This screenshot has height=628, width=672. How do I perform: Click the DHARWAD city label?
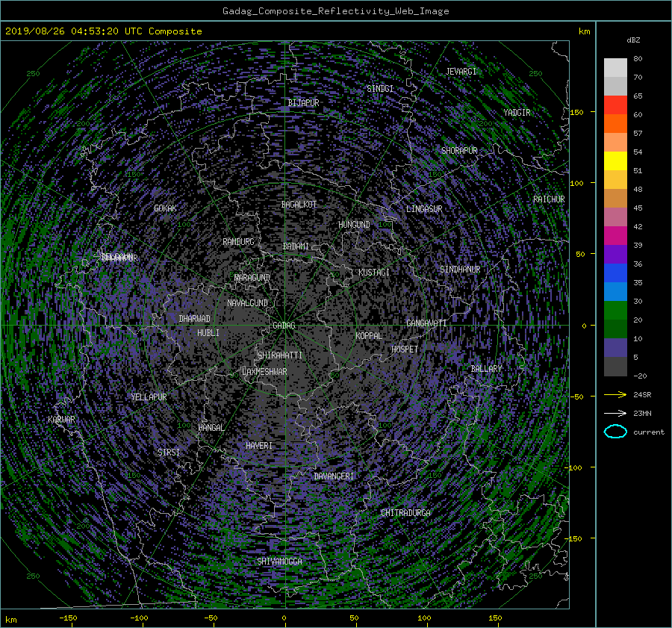coord(195,319)
